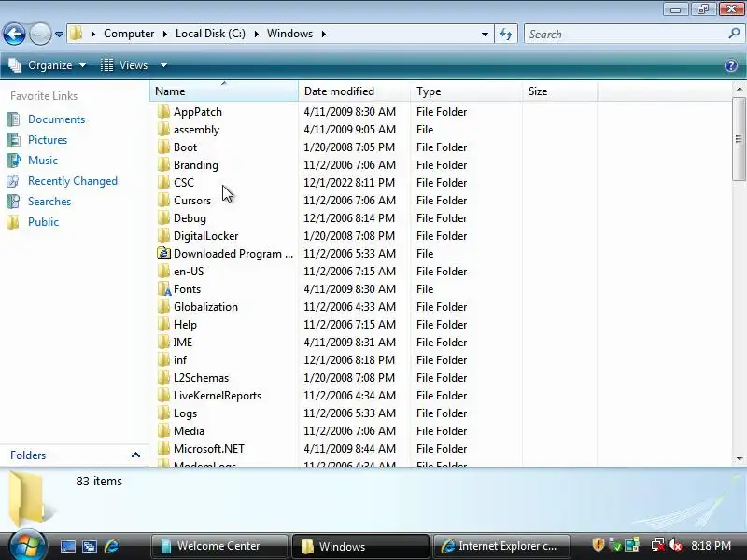Open the recent pages dropdown arrow
This screenshot has width=747, height=560.
(59, 35)
